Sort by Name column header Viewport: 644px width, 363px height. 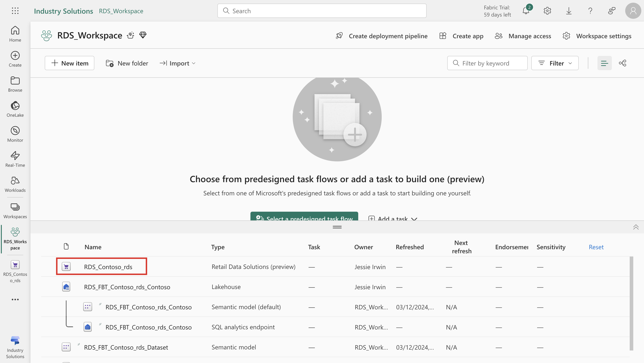tap(93, 247)
